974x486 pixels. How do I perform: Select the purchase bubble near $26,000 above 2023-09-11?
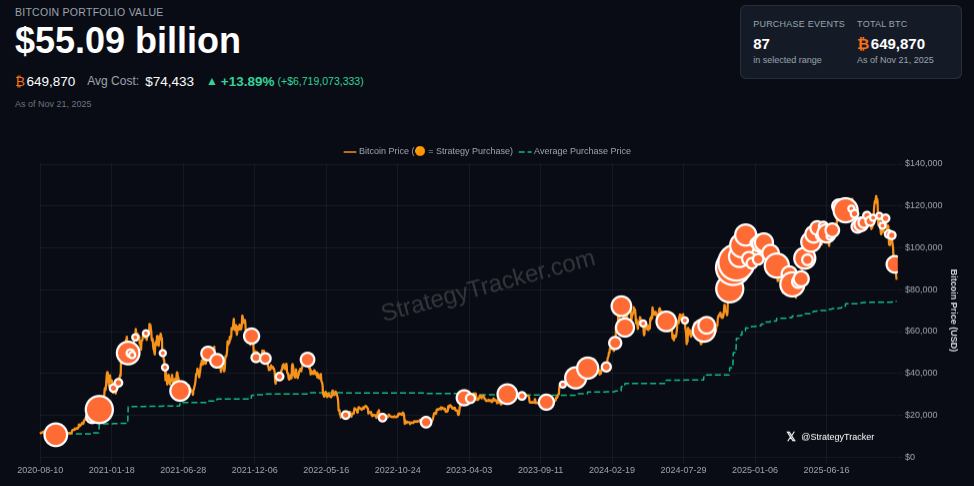click(x=546, y=402)
